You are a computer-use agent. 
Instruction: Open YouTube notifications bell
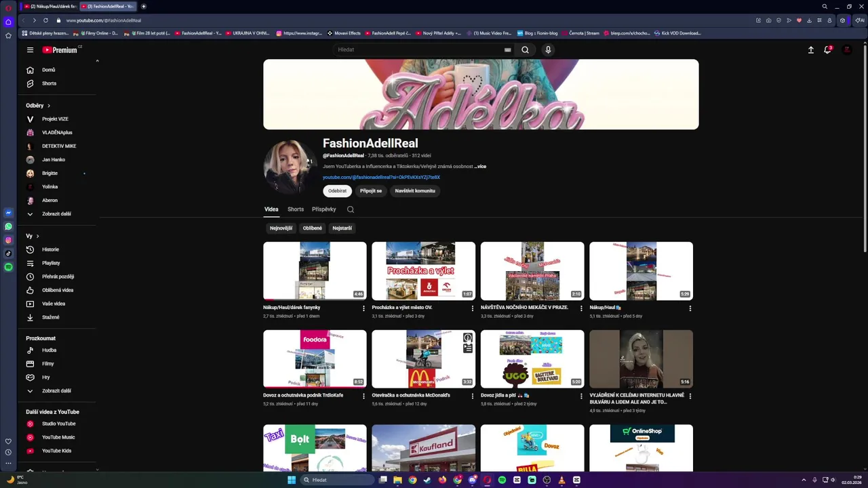click(x=827, y=49)
